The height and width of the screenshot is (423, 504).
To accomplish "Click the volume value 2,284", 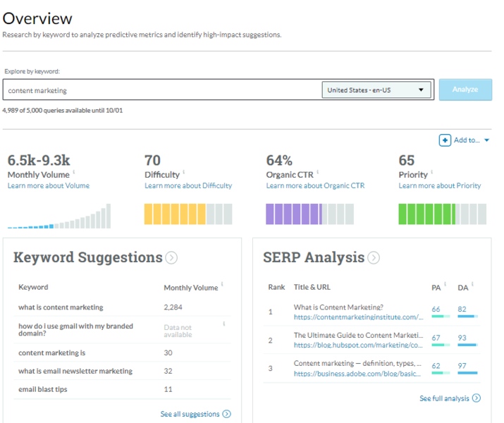I will pyautogui.click(x=173, y=307).
